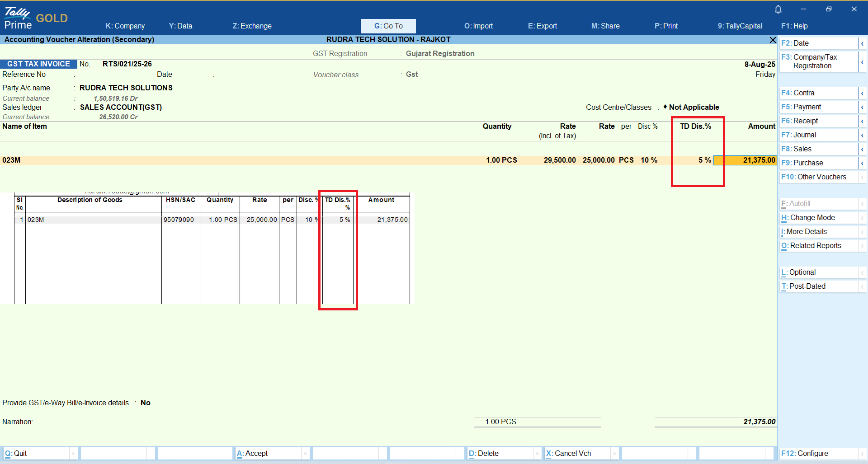
Task: Click Cancel Vch button
Action: pyautogui.click(x=568, y=453)
